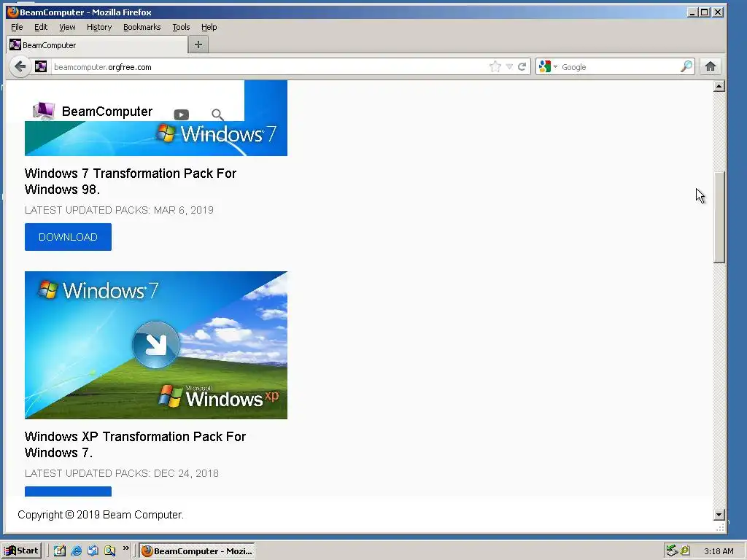This screenshot has width=747, height=560.
Task: Open the Tools menu
Action: (181, 27)
